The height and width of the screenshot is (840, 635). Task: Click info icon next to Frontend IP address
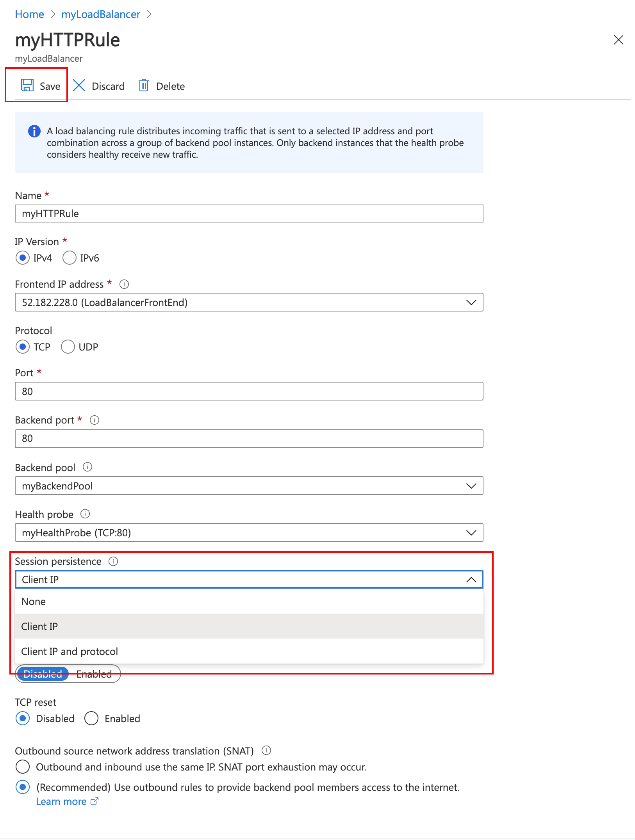point(124,284)
